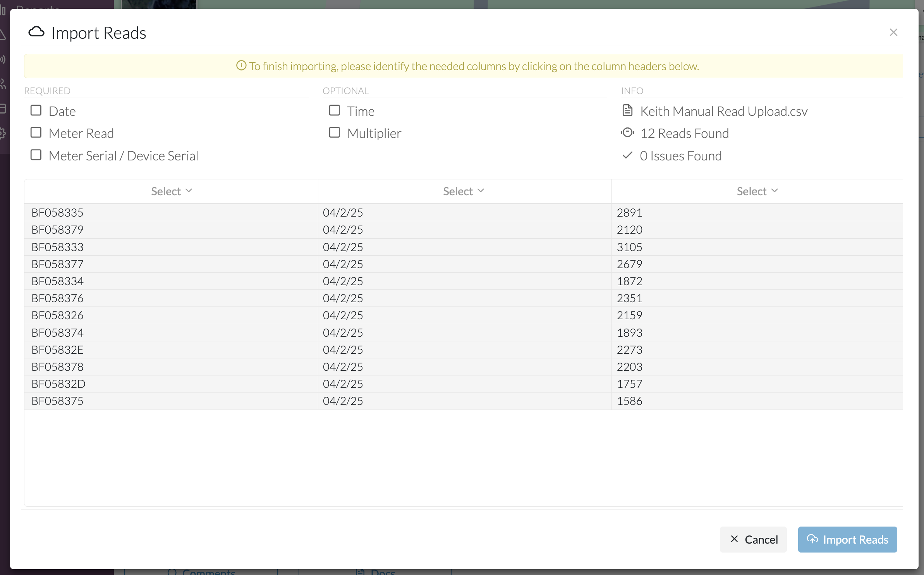Enable the optional Time checkbox
Viewport: 924px width, 575px height.
click(335, 110)
